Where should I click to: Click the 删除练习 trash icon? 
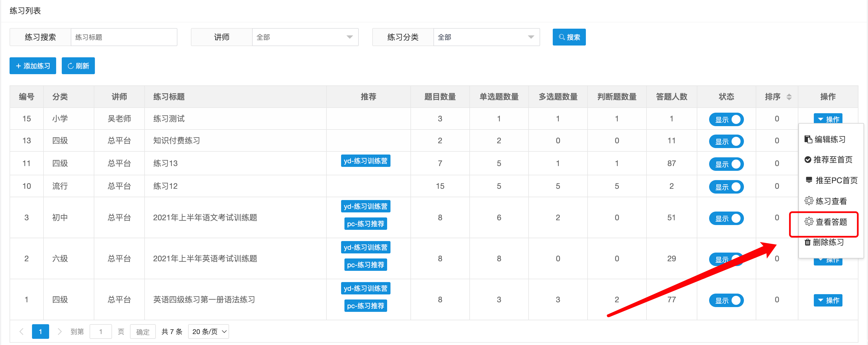pyautogui.click(x=807, y=242)
